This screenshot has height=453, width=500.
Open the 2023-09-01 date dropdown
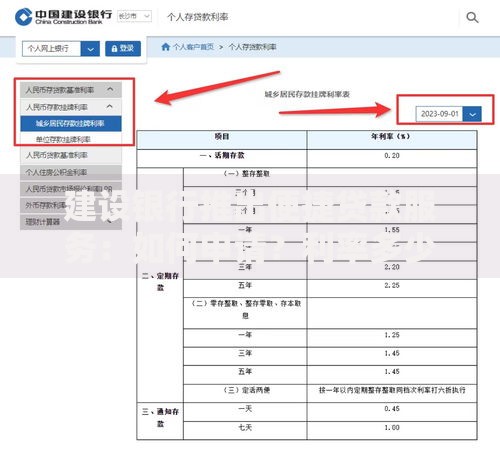click(472, 114)
